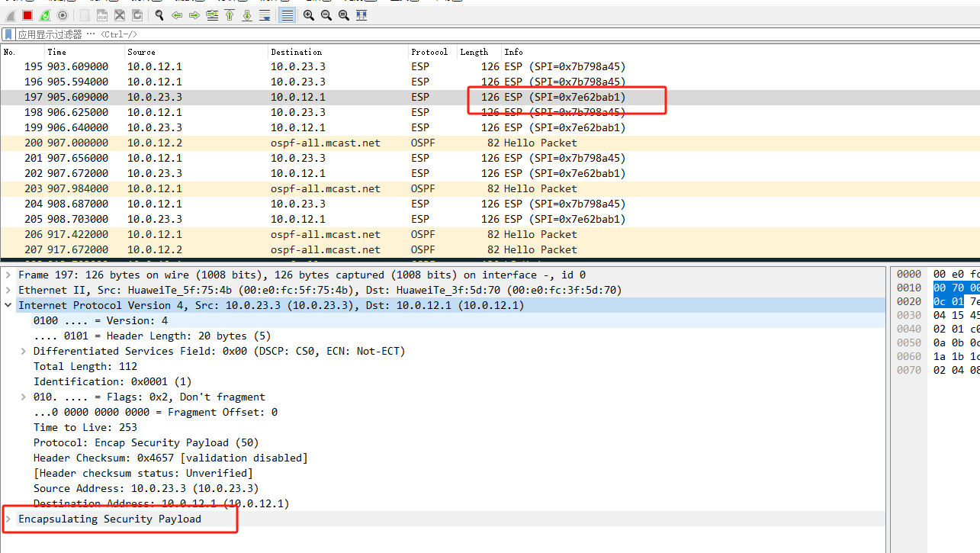Save the capture file icon
Screen dimensions: 980x553
click(x=102, y=15)
